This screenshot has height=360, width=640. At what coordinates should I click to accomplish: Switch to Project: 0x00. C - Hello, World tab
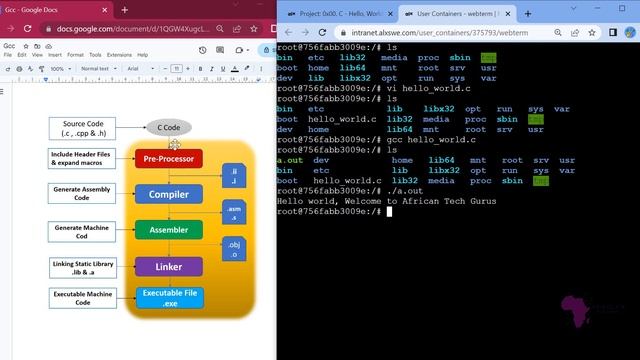340,14
